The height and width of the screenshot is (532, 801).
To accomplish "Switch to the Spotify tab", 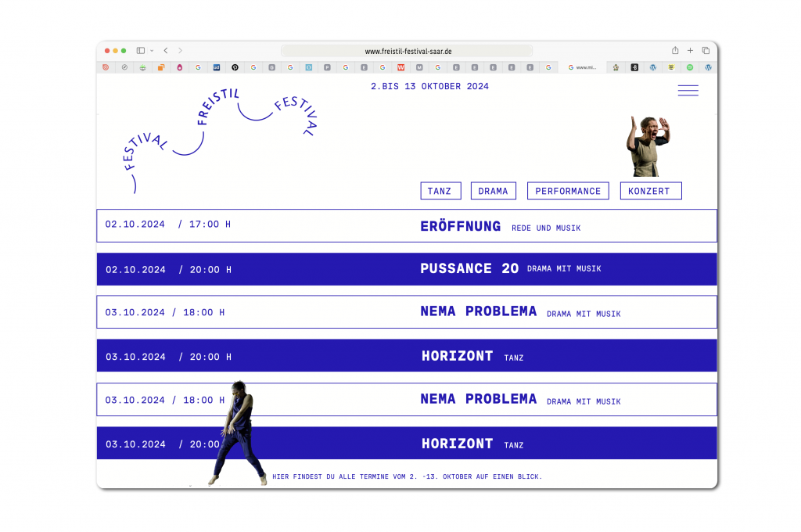I will click(690, 68).
